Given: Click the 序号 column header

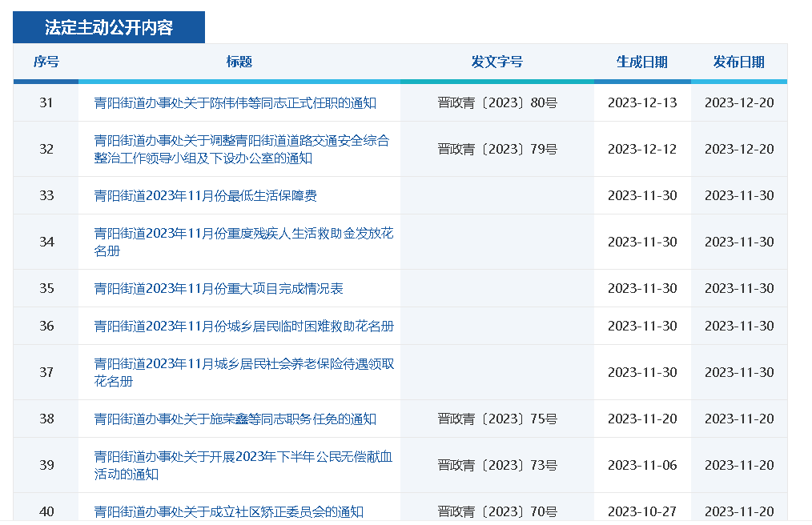Looking at the screenshot, I should (x=46, y=62).
